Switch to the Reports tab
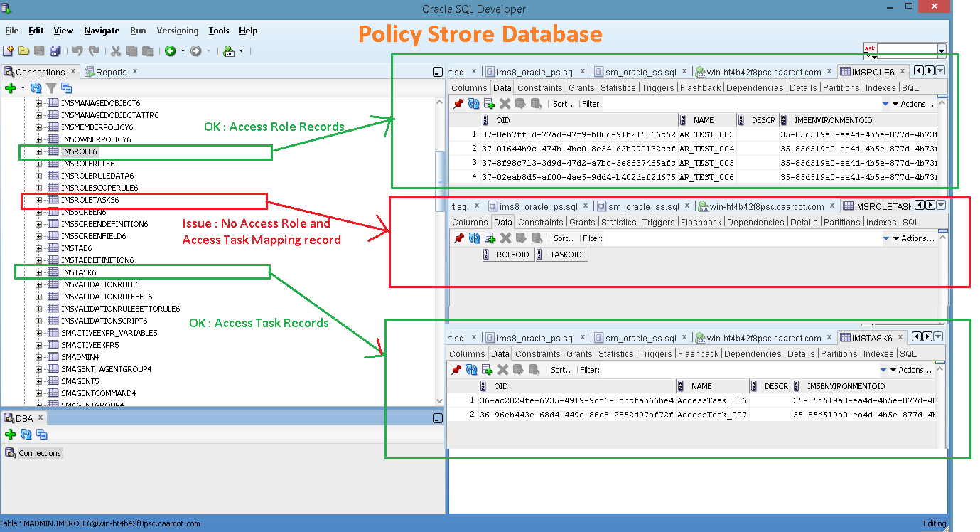The image size is (980, 532). (x=112, y=72)
